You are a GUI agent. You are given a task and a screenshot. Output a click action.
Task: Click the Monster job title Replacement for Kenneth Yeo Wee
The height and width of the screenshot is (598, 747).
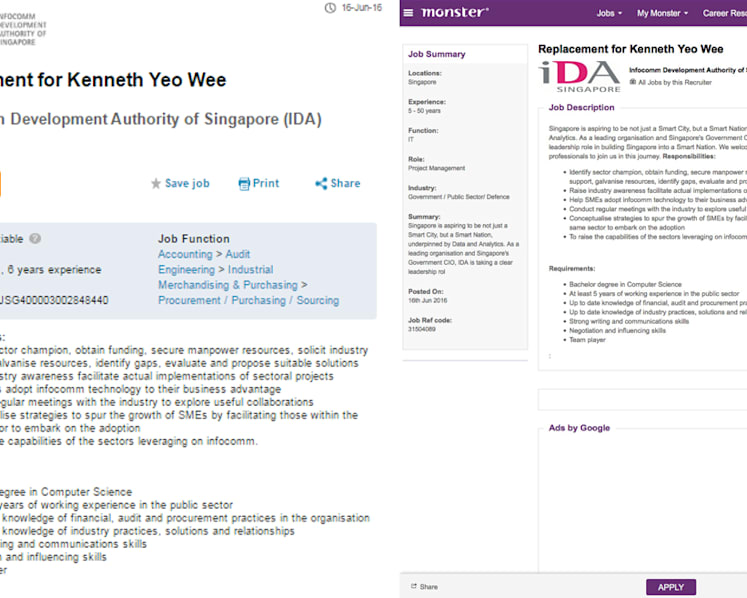[631, 49]
